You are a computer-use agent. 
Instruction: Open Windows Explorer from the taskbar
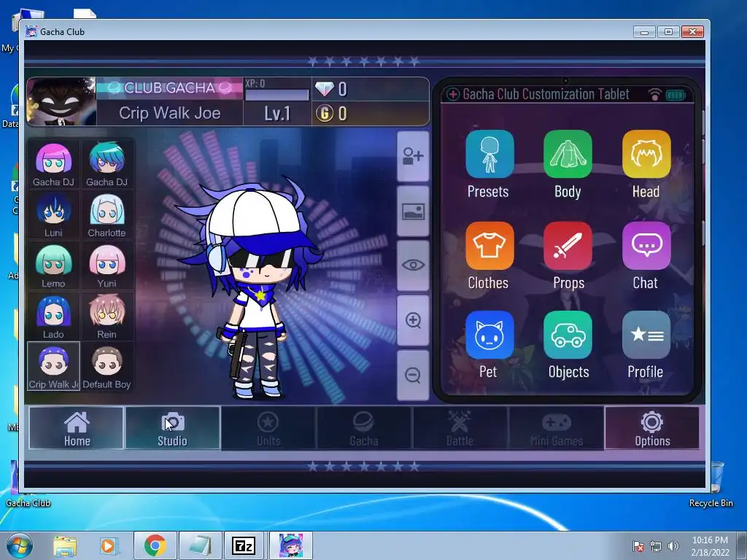[x=65, y=546]
